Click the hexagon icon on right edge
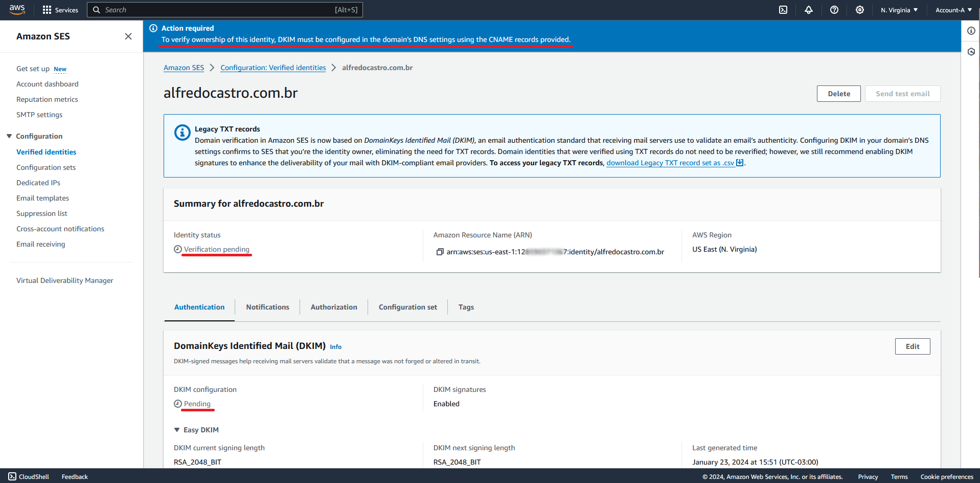This screenshot has height=483, width=980. tap(971, 52)
